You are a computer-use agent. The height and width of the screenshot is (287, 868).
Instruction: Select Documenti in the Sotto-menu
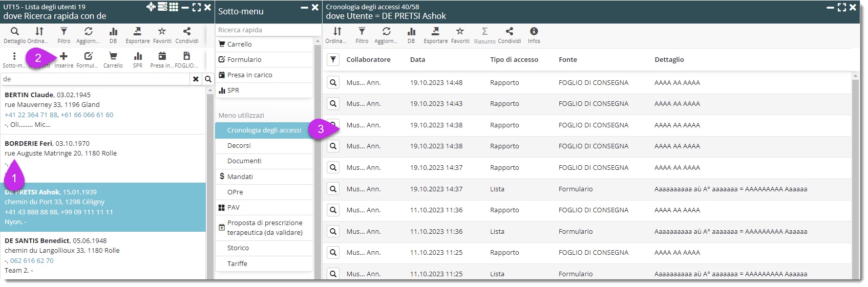pos(244,161)
